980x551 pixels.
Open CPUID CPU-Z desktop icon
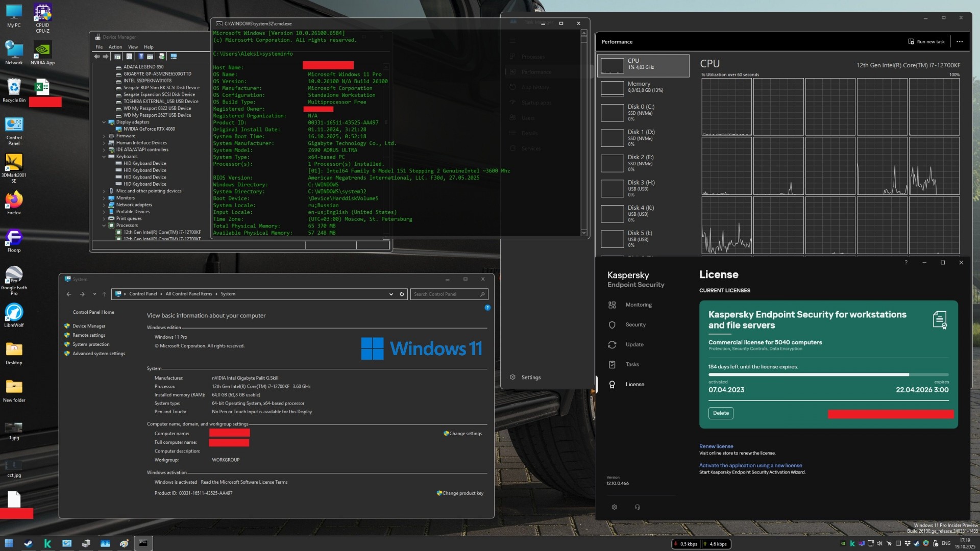click(42, 18)
